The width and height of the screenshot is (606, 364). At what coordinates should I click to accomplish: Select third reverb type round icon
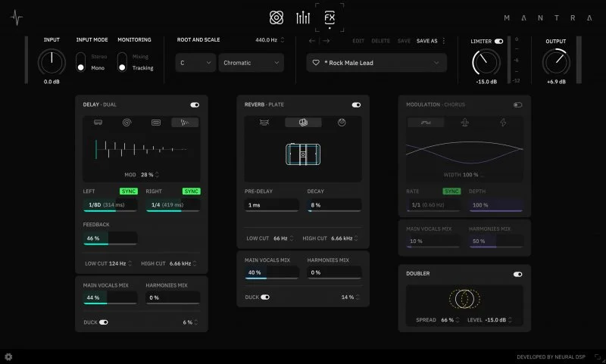point(342,123)
